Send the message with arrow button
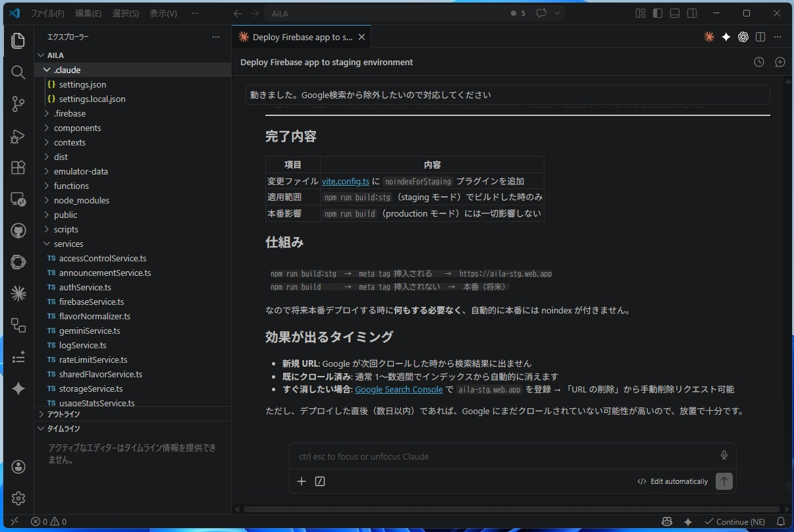The image size is (794, 532). click(724, 481)
